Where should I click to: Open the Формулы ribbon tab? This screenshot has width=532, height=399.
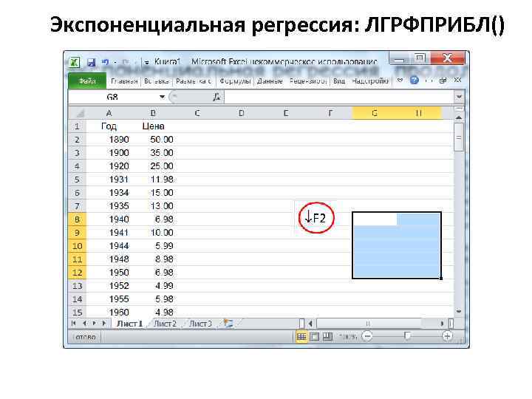(235, 81)
